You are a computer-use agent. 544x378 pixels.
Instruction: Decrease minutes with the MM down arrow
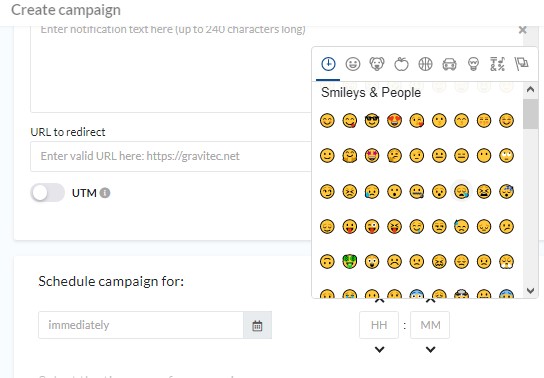click(x=430, y=349)
